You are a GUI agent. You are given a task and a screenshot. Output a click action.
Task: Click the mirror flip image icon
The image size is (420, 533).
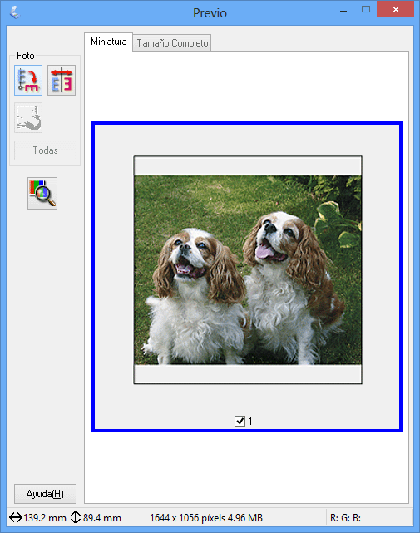point(62,81)
